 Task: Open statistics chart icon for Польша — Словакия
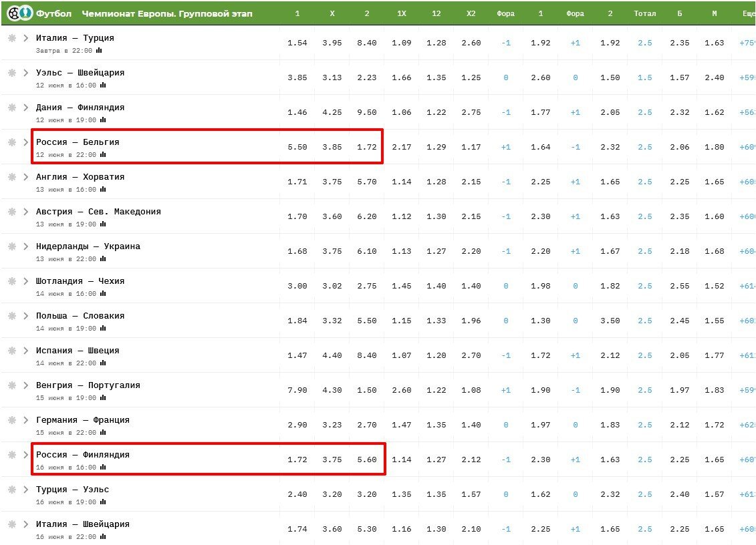[103, 329]
